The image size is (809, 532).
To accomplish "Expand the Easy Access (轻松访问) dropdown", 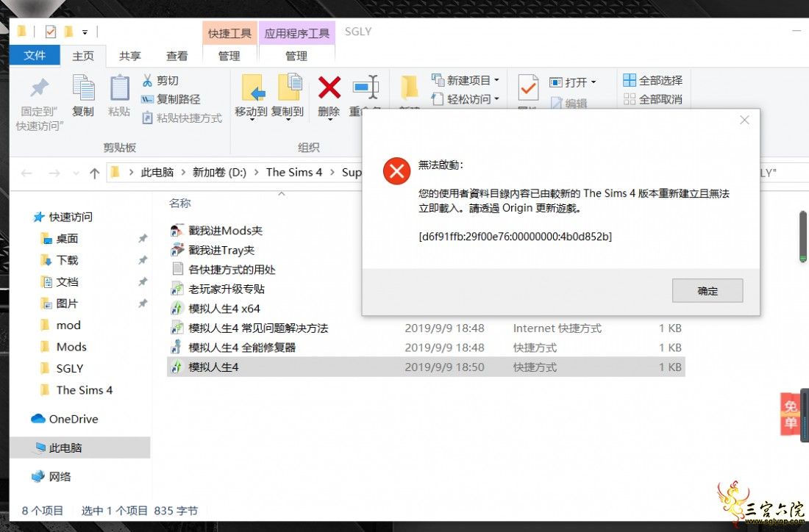I will tap(497, 99).
